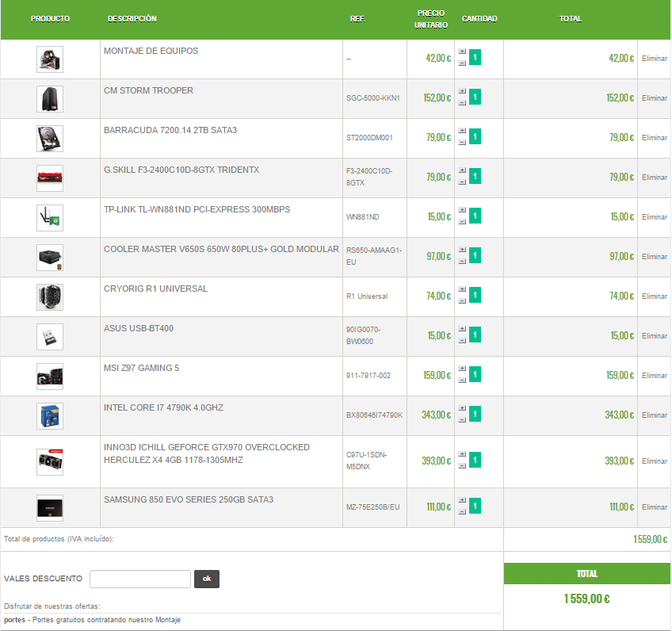Decrease quantity of MSI Z97 GAMING 5
This screenshot has height=631, width=672.
[x=462, y=381]
